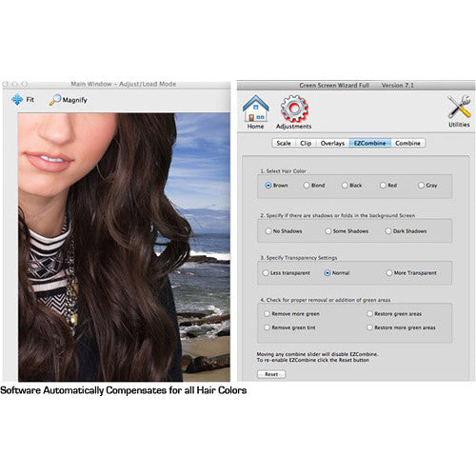This screenshot has height=476, width=476.
Task: Click the Fit arrows icon
Action: point(17,100)
